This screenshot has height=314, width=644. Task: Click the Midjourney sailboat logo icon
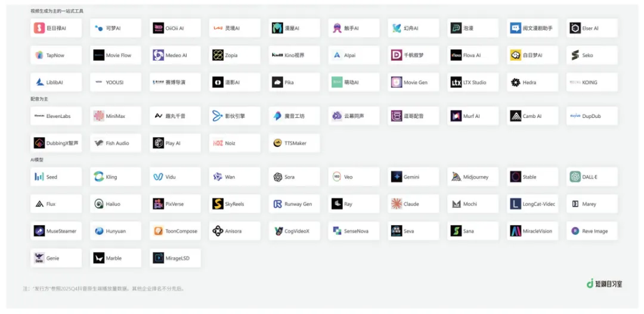pyautogui.click(x=456, y=176)
